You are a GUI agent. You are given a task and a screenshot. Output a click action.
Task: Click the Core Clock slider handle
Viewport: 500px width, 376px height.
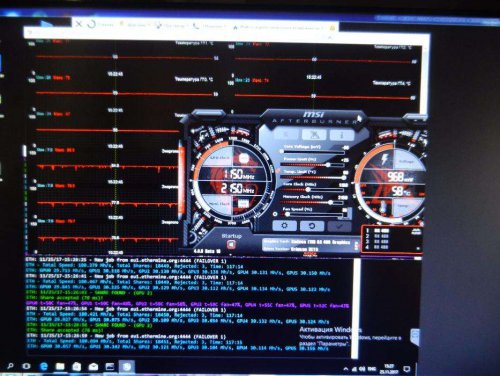tap(308, 190)
